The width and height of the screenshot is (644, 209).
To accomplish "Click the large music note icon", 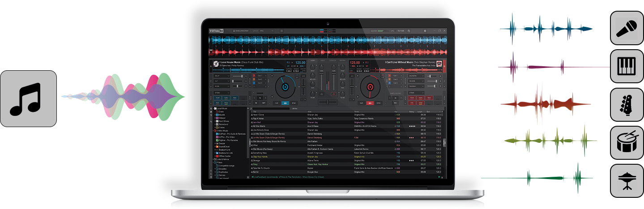I will point(28,98).
